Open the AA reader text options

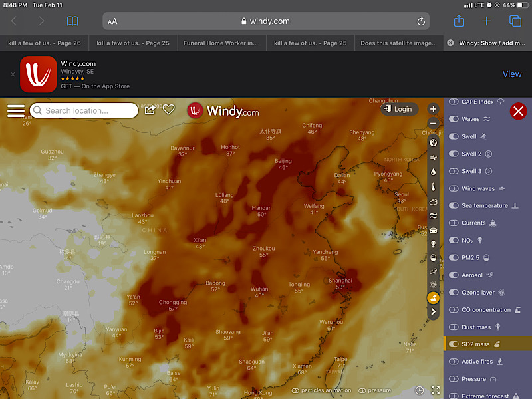coord(112,21)
